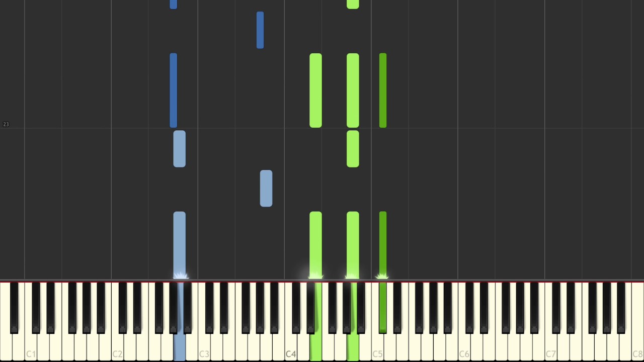Click the last white key labeled C8
Screen dimensions: 644x362
click(637, 347)
